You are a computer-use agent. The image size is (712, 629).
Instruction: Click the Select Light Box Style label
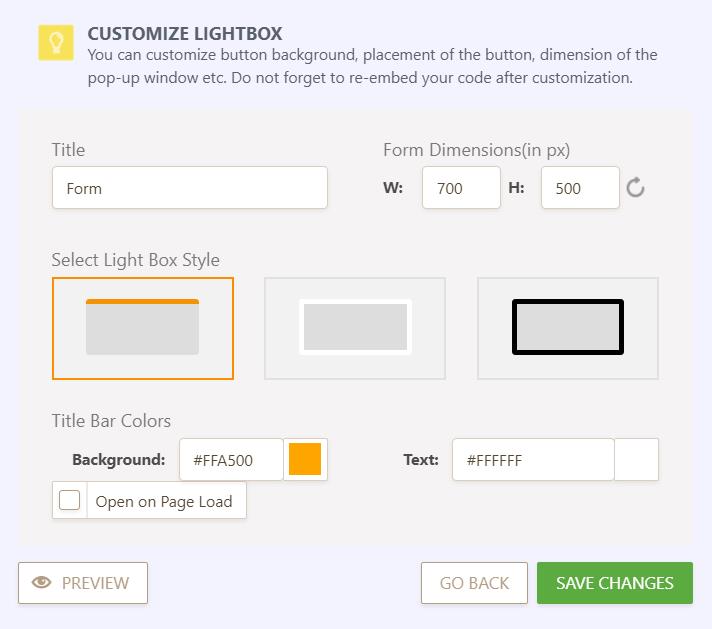[136, 260]
